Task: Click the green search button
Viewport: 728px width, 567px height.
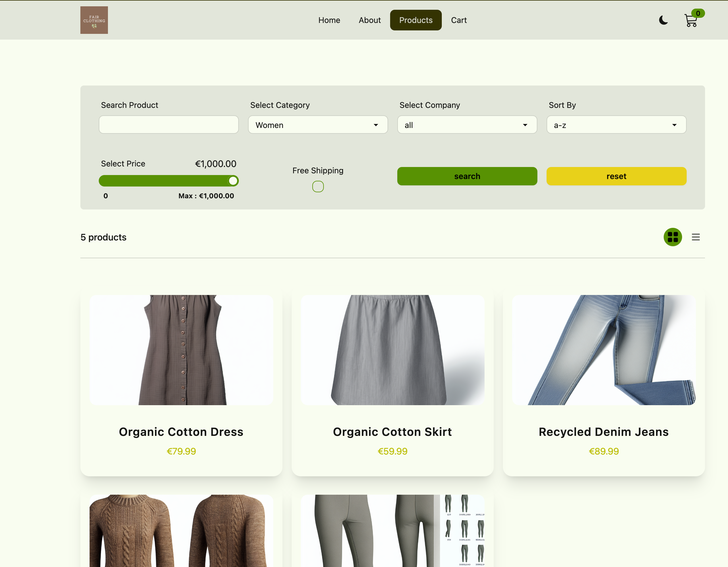Action: tap(467, 176)
